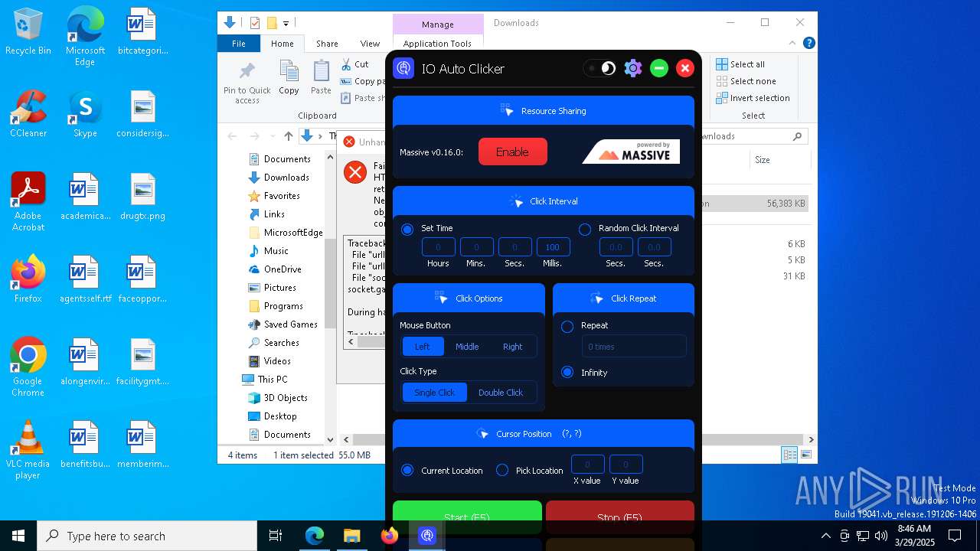Image resolution: width=980 pixels, height=551 pixels.
Task: Open the File menu in Explorer
Action: click(239, 44)
